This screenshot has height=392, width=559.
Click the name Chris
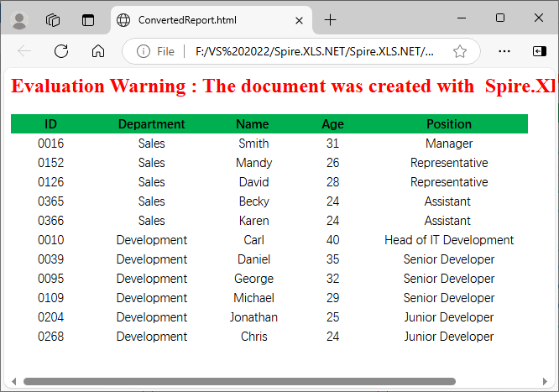(253, 336)
